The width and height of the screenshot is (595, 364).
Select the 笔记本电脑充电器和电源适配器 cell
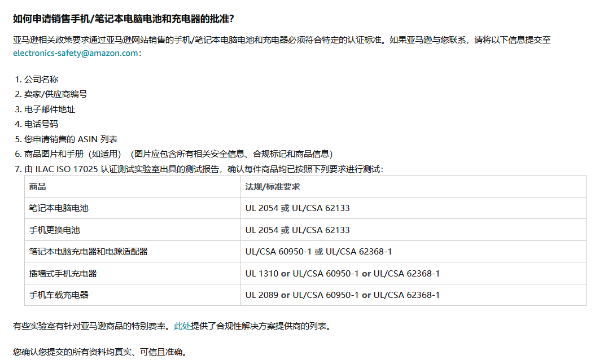point(133,252)
